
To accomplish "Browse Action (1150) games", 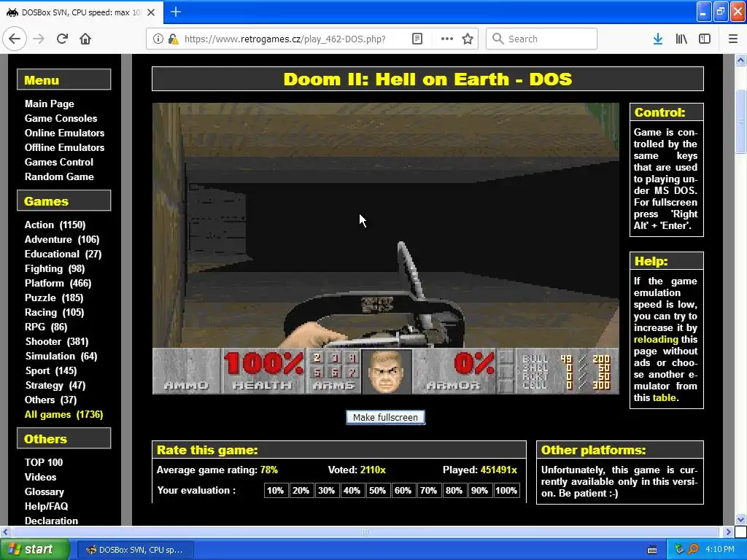I will [55, 225].
